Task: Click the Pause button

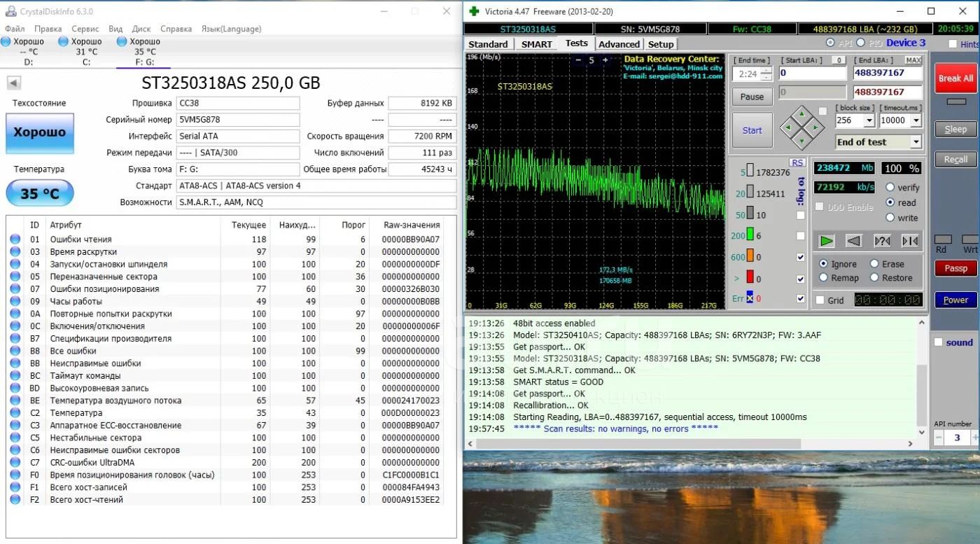Action: 752,97
